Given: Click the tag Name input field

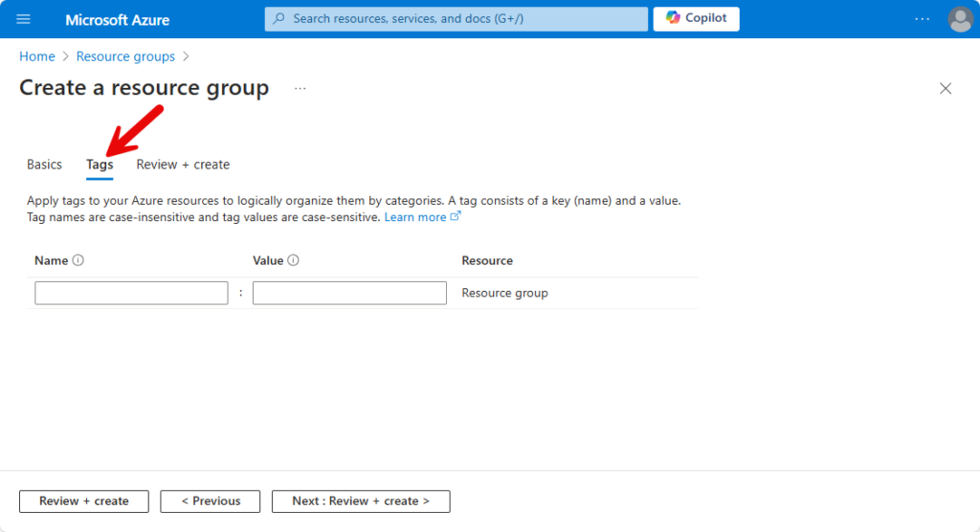Looking at the screenshot, I should [131, 293].
